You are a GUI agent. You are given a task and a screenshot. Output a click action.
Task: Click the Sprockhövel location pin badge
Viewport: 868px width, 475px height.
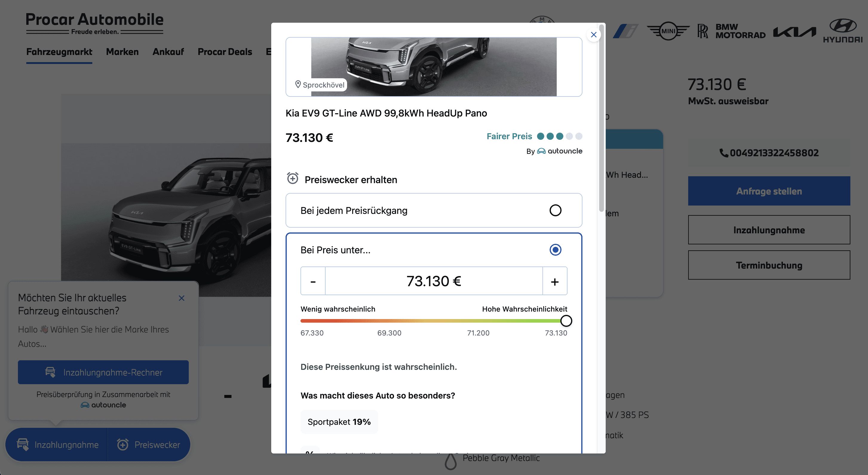319,85
